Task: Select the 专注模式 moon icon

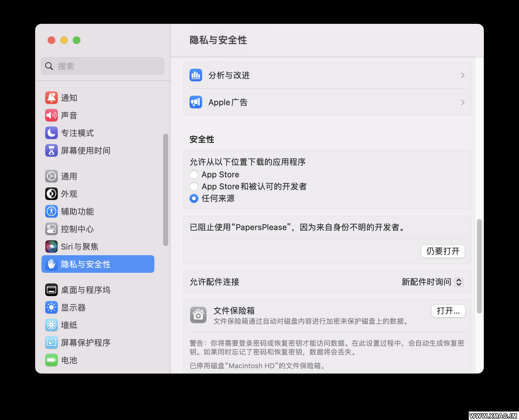Action: click(x=51, y=133)
